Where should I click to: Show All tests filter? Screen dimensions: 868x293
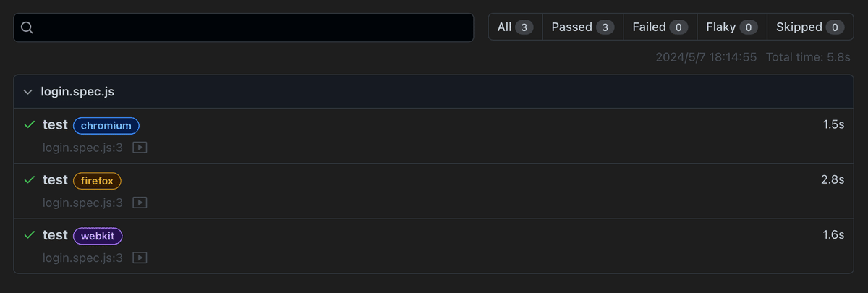(x=515, y=27)
